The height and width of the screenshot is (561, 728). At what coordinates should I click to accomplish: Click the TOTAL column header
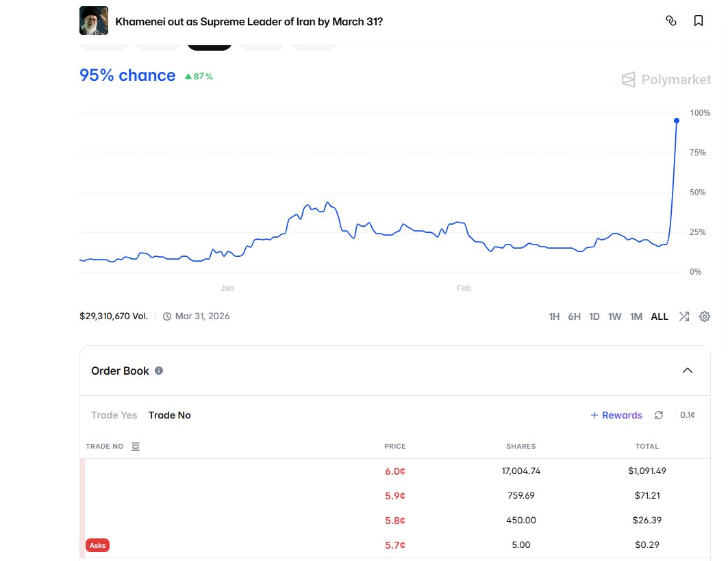point(647,447)
